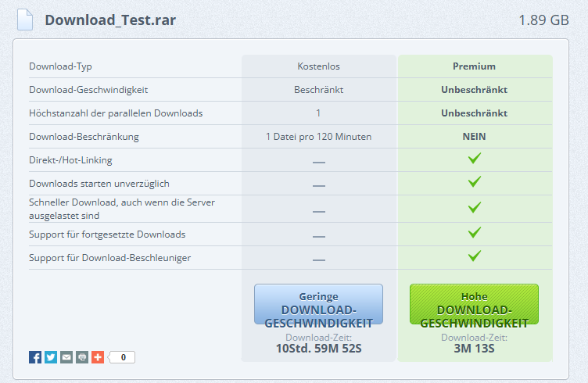Select the Kostenlos column header
The width and height of the screenshot is (588, 383).
(319, 66)
